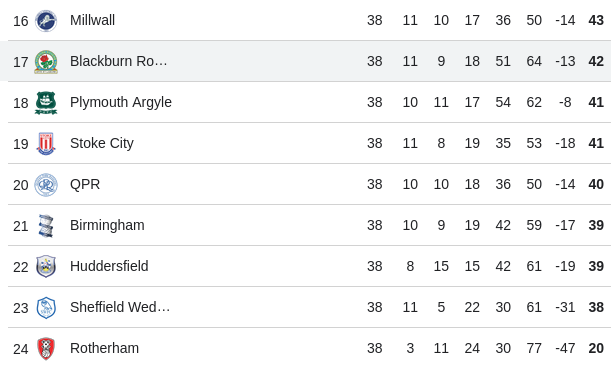Viewport: 611px width, 367px height.
Task: Click the Plymouth Argyle green crest
Action: tap(46, 103)
